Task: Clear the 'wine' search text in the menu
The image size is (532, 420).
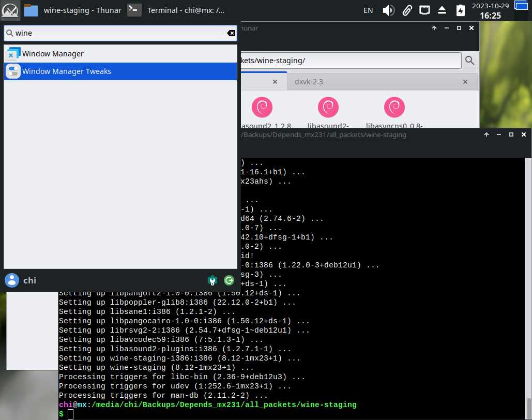Action: [231, 33]
